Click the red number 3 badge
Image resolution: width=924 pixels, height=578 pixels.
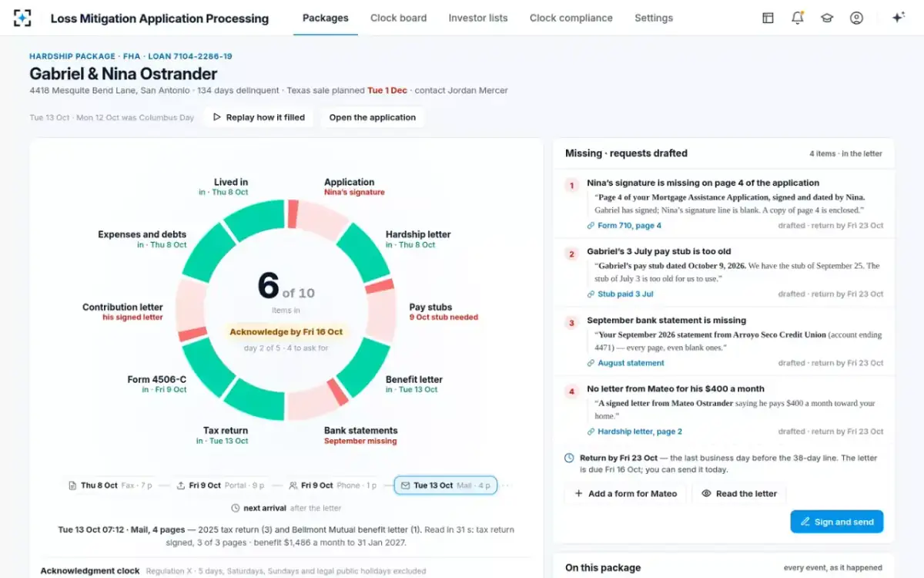click(x=571, y=323)
